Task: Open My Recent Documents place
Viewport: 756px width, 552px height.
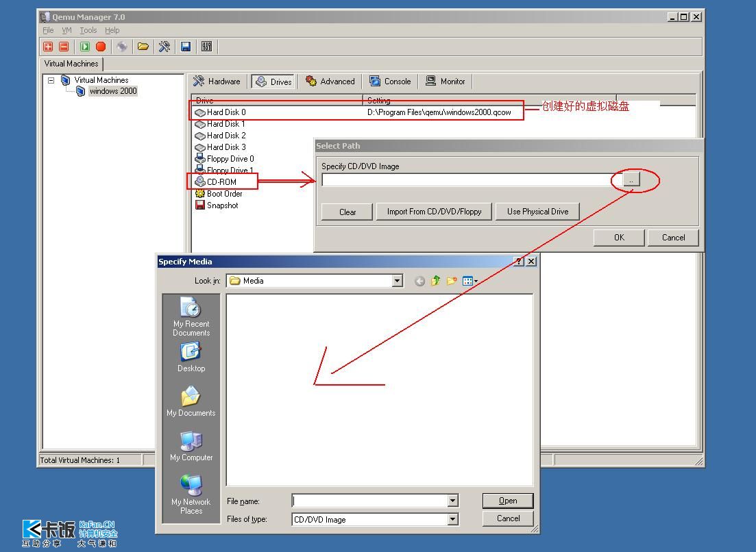Action: point(191,316)
